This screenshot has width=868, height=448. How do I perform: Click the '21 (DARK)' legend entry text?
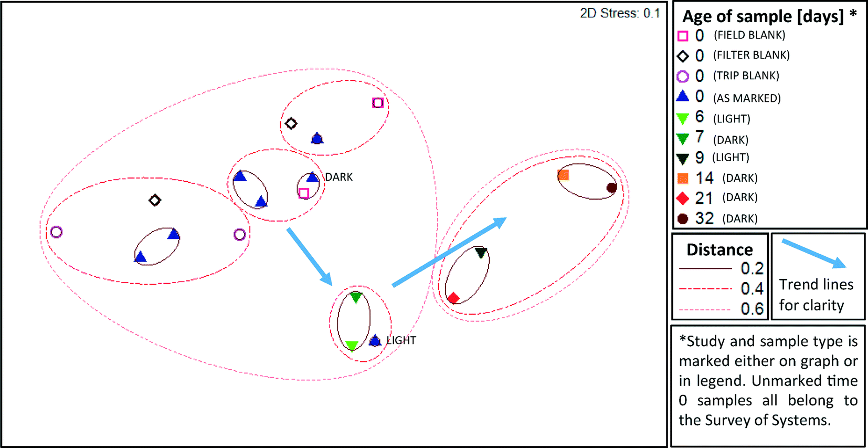[x=726, y=198]
